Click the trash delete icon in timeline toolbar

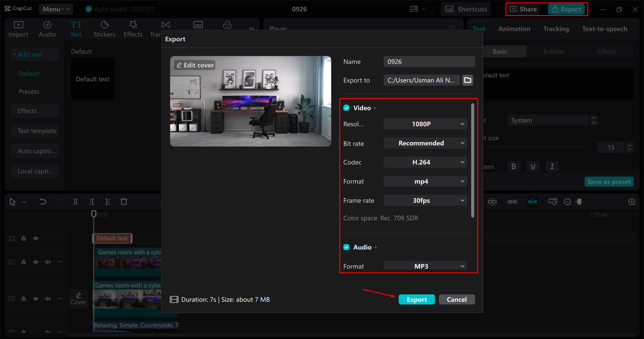pyautogui.click(x=124, y=202)
